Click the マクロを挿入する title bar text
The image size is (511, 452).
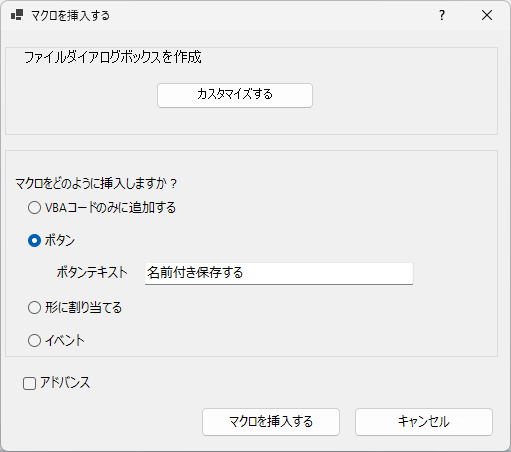click(x=70, y=15)
